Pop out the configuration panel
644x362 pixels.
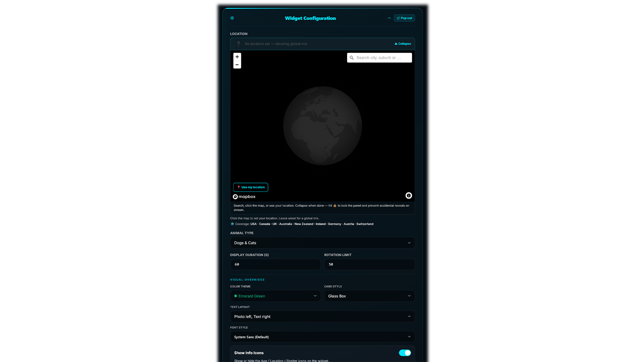(404, 18)
